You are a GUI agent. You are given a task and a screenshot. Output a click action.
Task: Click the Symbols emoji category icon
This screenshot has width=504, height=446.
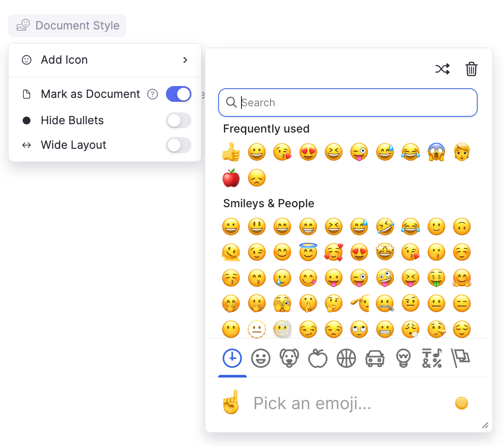click(432, 359)
